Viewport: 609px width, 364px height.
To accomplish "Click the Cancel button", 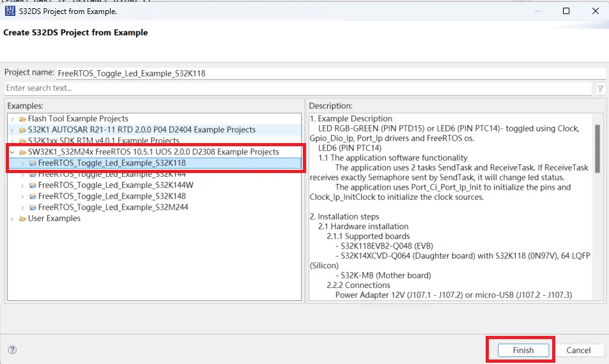I will 578,350.
